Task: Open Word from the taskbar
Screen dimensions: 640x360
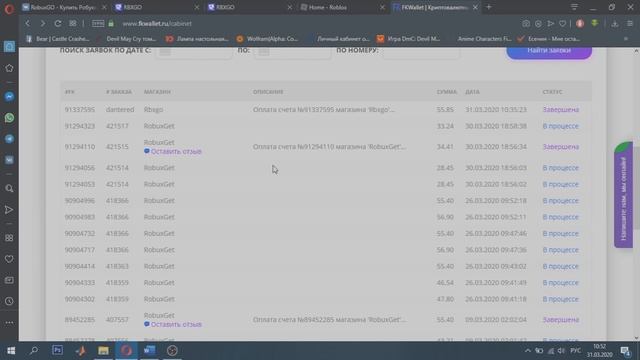Action: pyautogui.click(x=149, y=350)
